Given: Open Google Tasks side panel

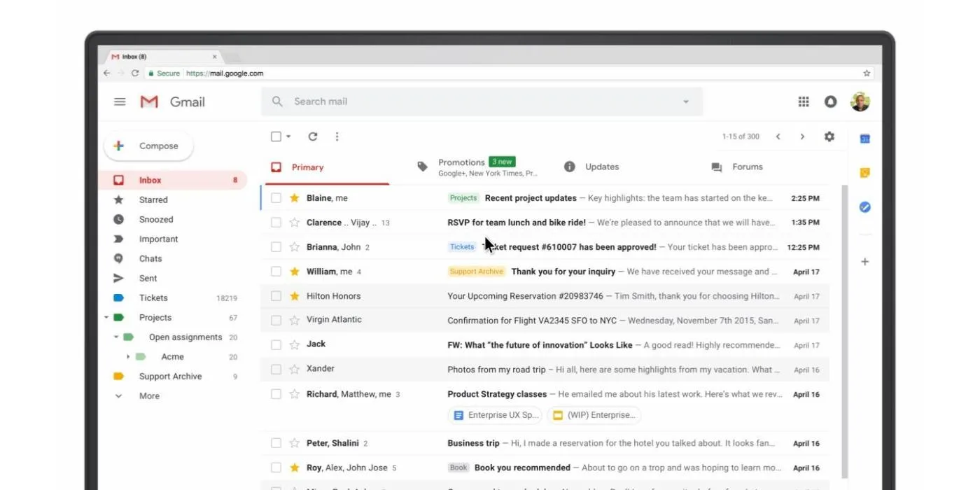Looking at the screenshot, I should (864, 207).
